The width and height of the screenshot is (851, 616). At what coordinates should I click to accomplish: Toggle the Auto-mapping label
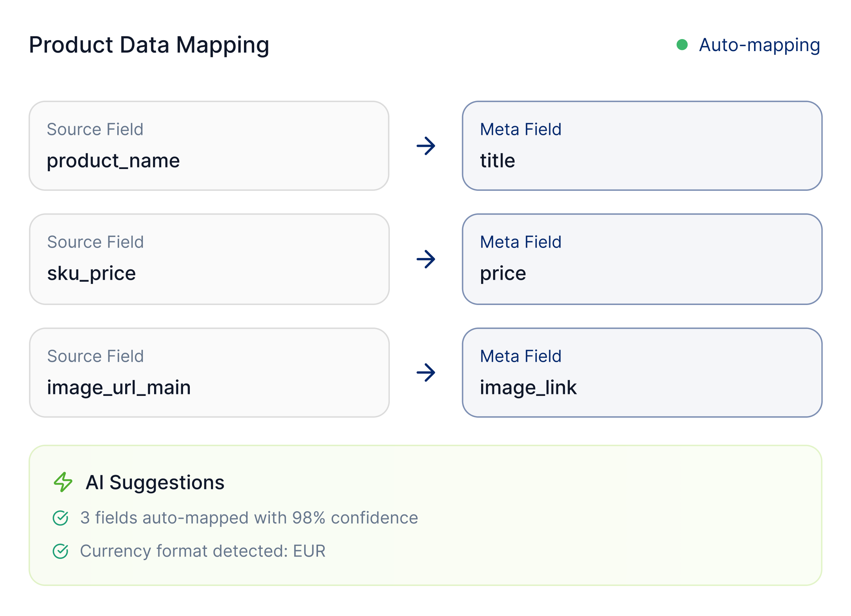point(759,45)
